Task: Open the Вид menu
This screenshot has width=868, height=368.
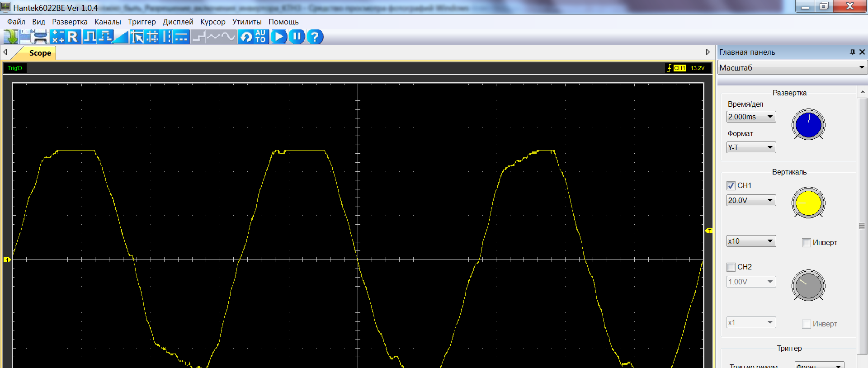Action: point(38,22)
